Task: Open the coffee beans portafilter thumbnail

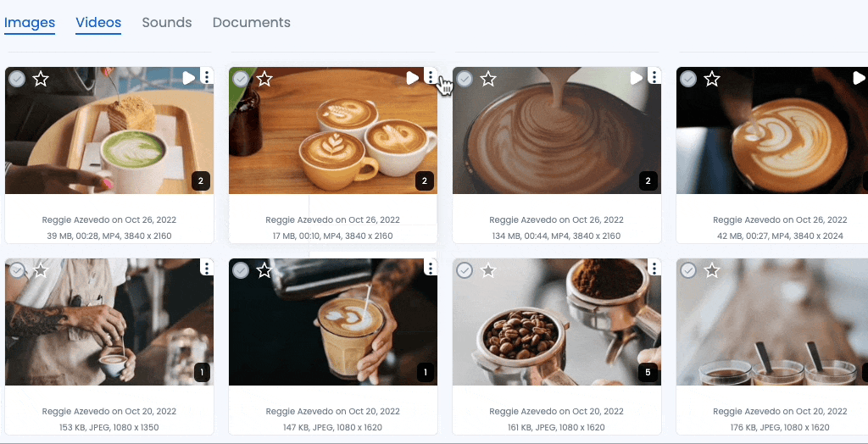Action: 557,322
